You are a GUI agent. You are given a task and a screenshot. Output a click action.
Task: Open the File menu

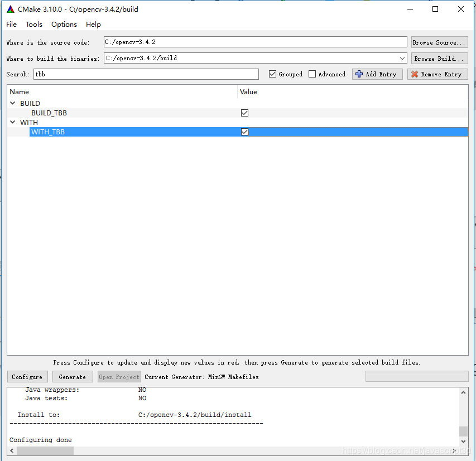tap(12, 25)
